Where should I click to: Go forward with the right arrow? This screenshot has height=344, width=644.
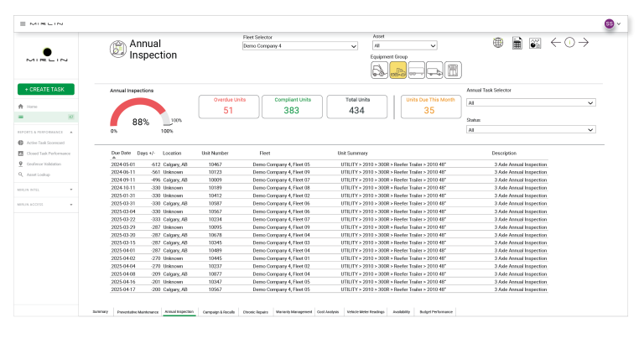coord(584,43)
